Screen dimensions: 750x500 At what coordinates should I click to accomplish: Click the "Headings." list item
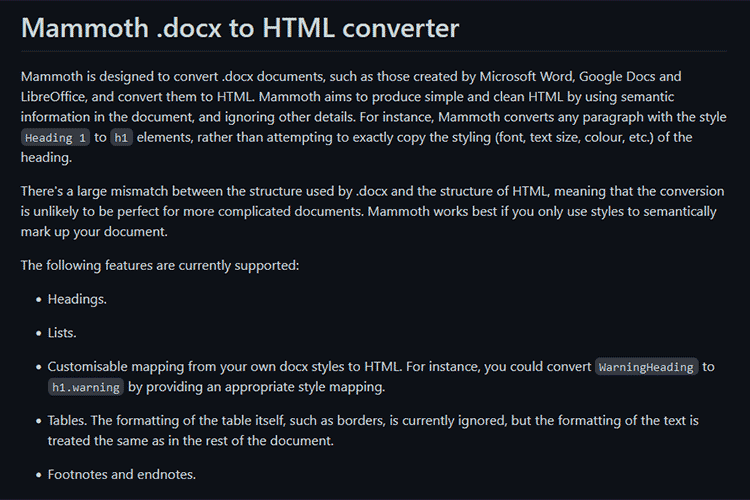point(77,299)
